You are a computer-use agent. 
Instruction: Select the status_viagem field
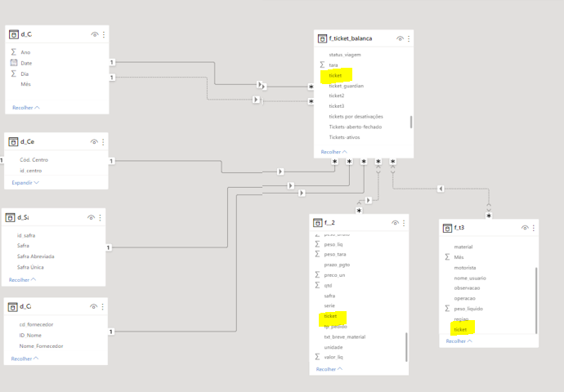click(x=345, y=55)
